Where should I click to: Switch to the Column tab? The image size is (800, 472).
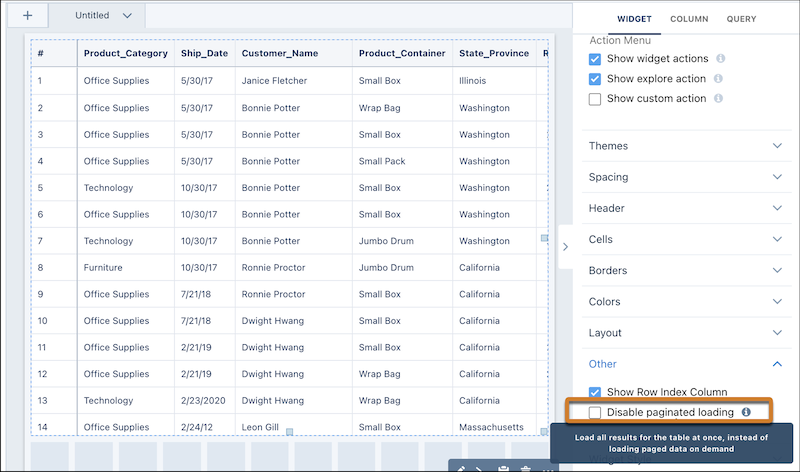(x=689, y=19)
